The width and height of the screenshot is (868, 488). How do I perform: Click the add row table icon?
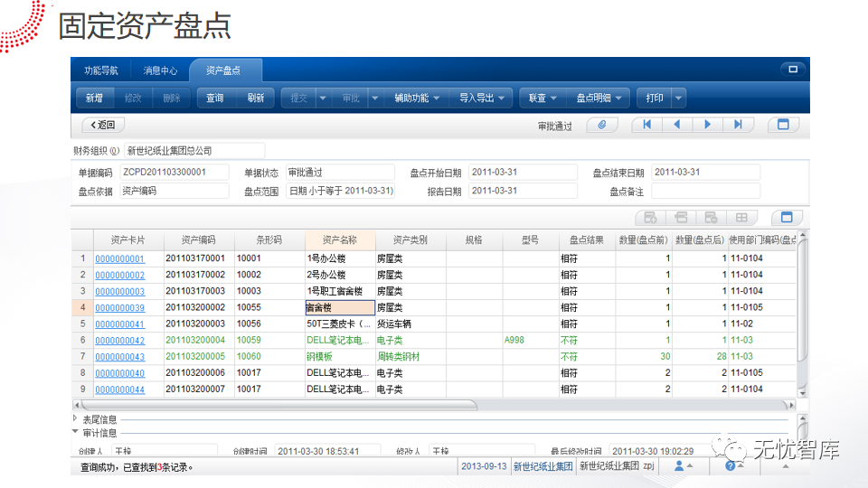click(x=650, y=218)
